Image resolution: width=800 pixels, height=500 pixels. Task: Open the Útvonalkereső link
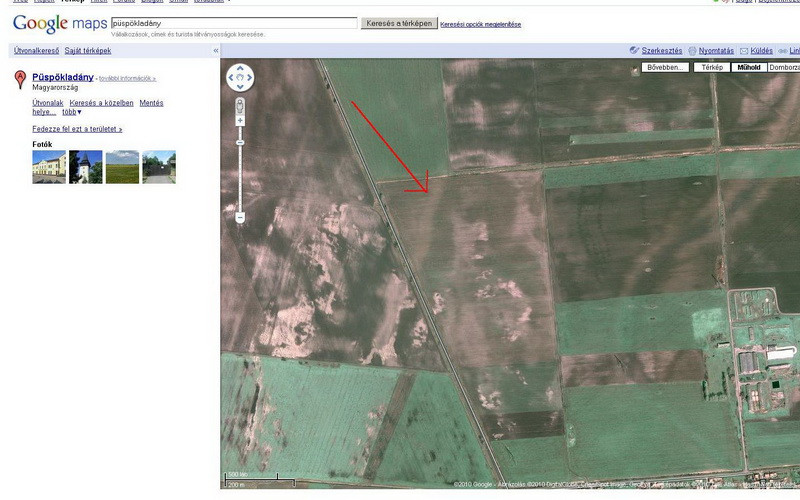click(x=36, y=51)
